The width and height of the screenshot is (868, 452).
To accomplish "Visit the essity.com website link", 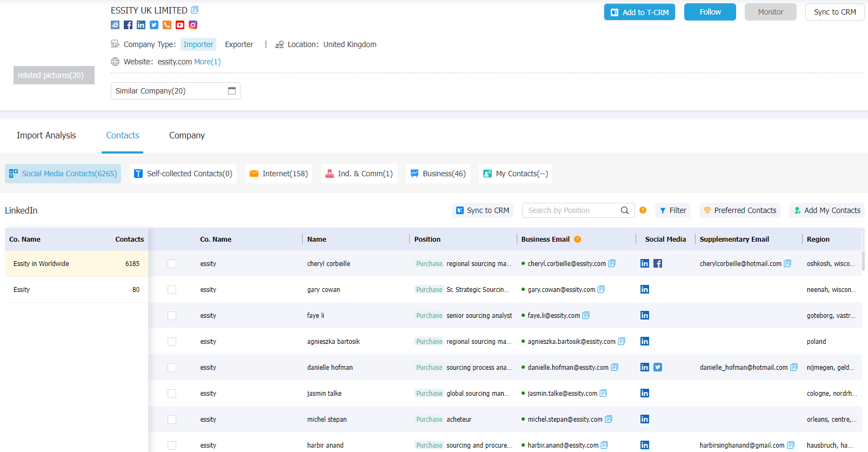I will [175, 62].
